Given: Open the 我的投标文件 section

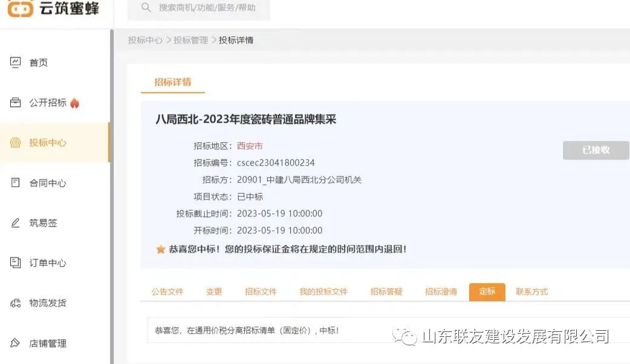Looking at the screenshot, I should [323, 291].
